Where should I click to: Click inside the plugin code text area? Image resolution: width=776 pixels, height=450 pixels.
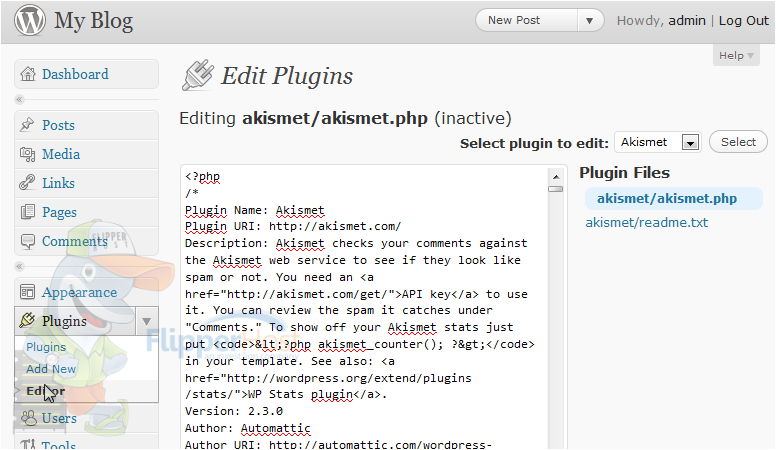365,307
